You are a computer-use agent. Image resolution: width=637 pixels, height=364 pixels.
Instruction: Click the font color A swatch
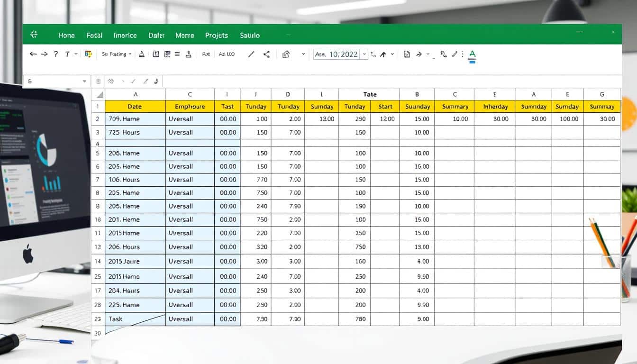click(x=472, y=55)
